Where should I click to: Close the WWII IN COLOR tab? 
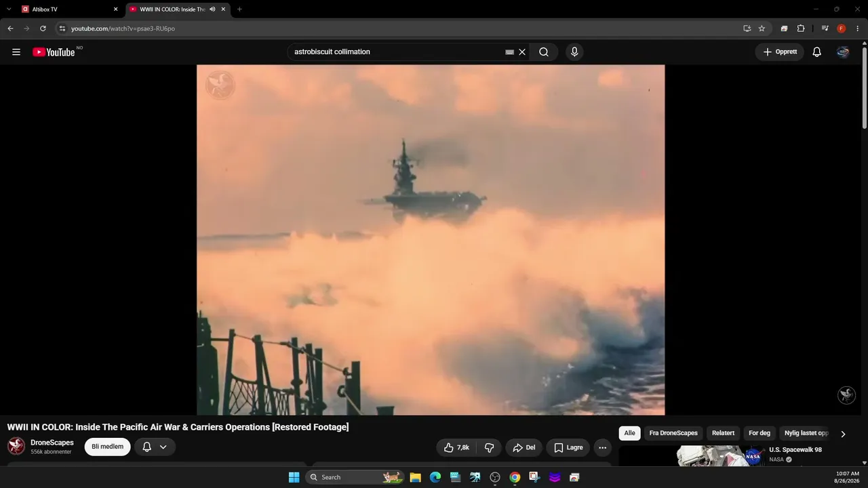click(x=223, y=9)
